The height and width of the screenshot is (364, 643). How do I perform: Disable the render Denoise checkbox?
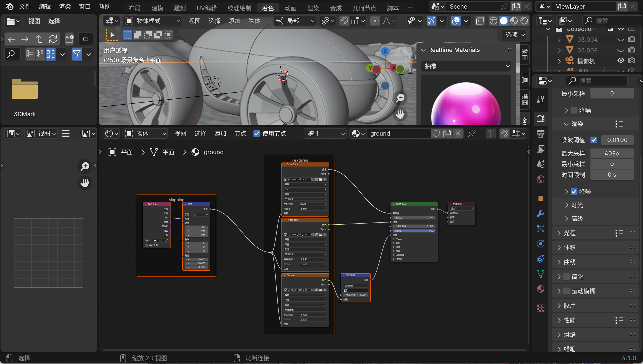click(x=574, y=192)
